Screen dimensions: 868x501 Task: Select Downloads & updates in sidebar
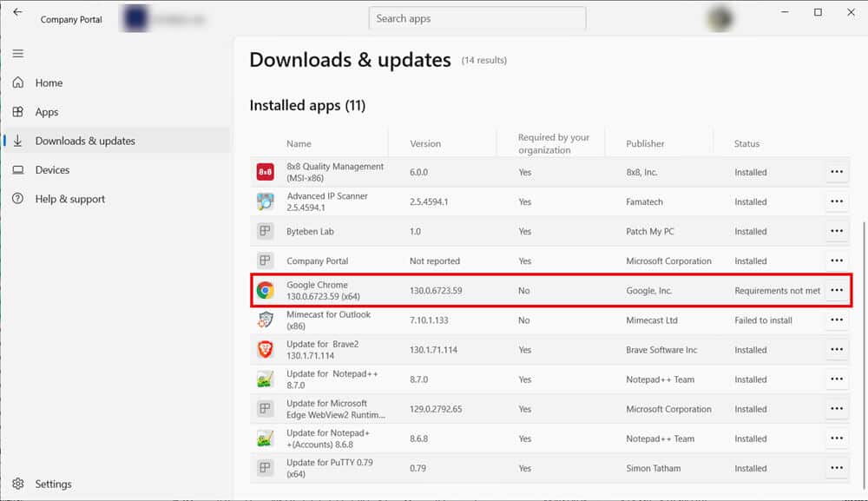tap(116, 141)
